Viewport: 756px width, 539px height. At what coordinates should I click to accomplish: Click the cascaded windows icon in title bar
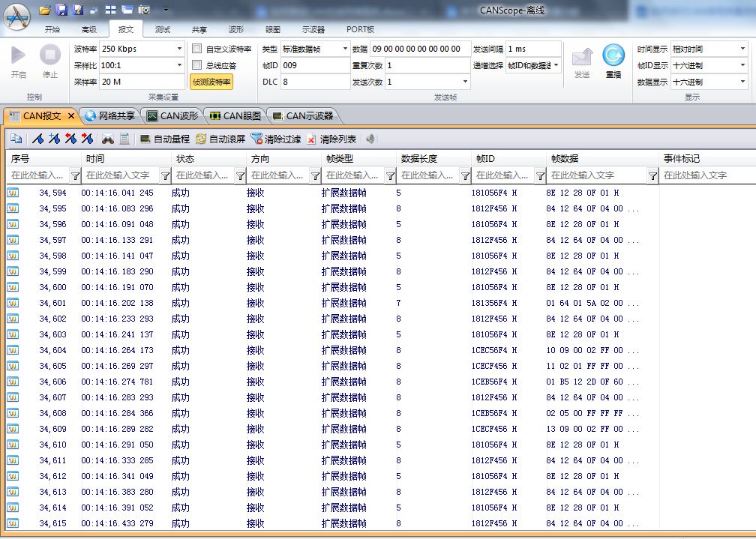coord(127,10)
